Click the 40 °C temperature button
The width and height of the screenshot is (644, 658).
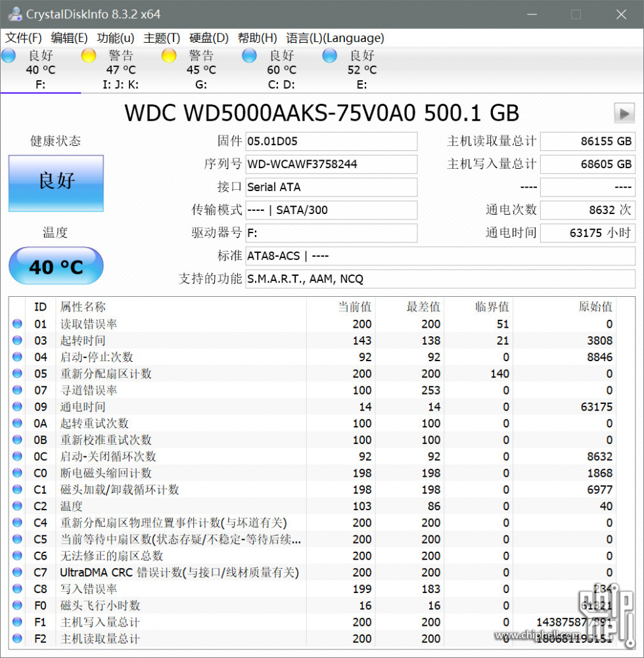click(x=56, y=266)
